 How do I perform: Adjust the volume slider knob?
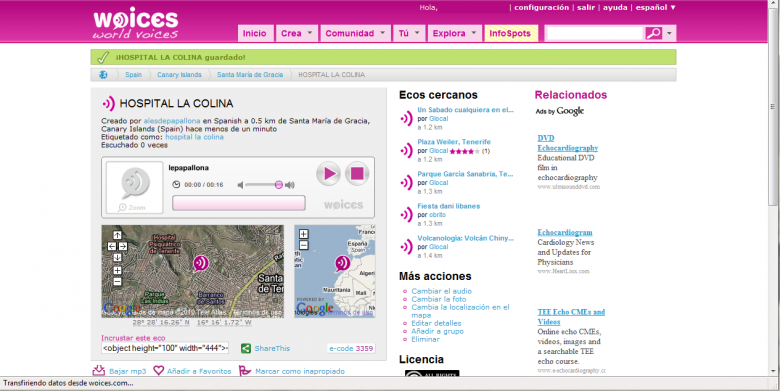tap(279, 185)
